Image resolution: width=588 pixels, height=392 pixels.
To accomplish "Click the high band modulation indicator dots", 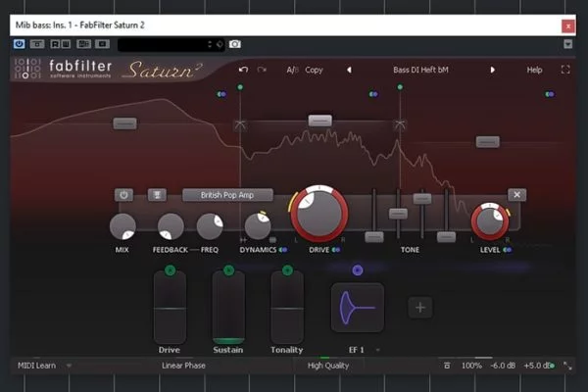I will (x=550, y=94).
